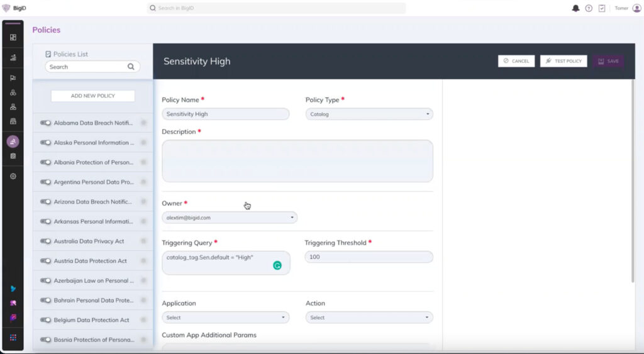Toggle the Australia Data Privacy Act switch
644x354 pixels.
pyautogui.click(x=45, y=241)
